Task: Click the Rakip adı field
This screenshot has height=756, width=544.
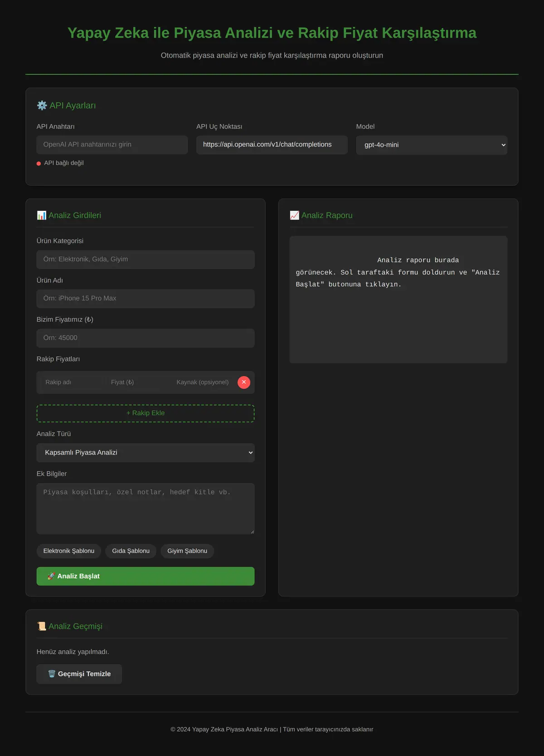Action: (73, 382)
